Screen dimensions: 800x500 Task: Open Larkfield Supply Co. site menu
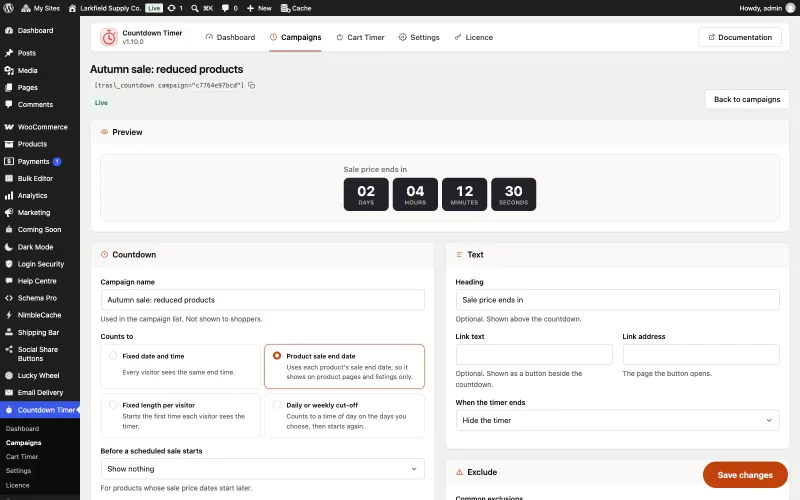[105, 8]
